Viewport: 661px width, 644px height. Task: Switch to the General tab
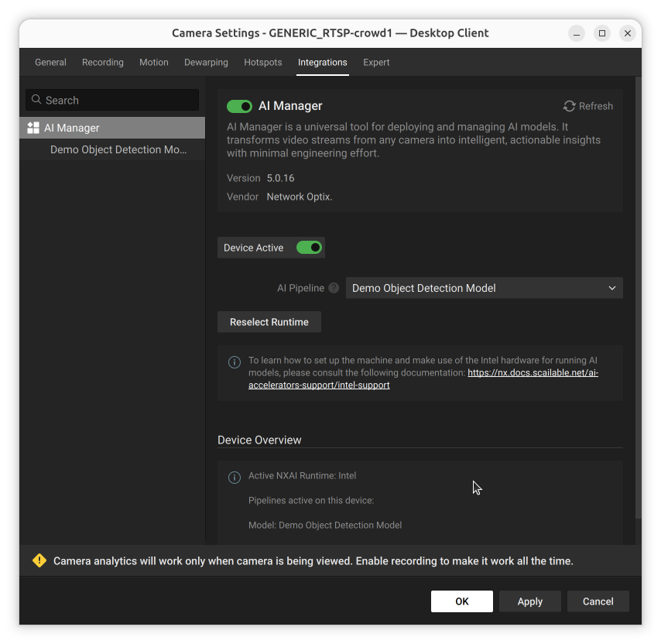50,63
